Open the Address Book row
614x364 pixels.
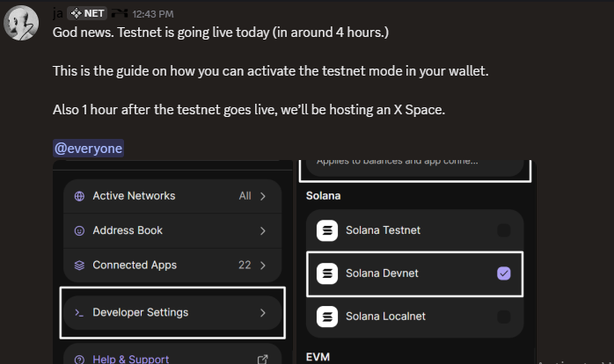click(172, 230)
